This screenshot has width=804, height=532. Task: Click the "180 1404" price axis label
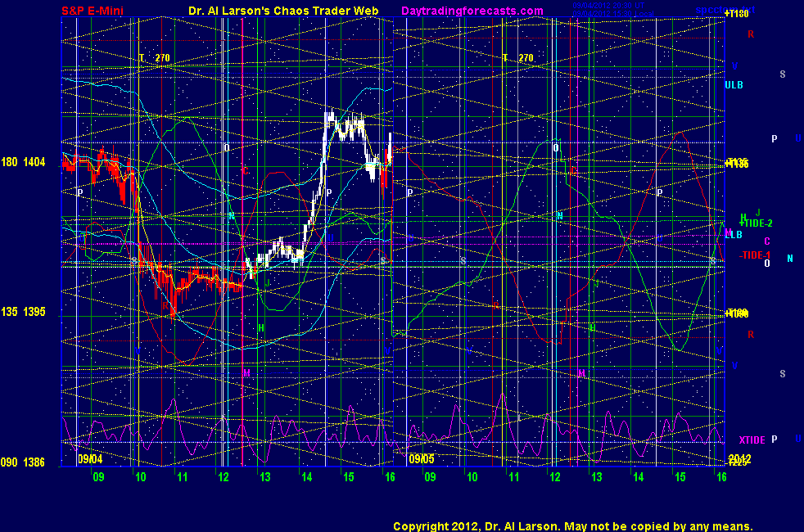click(23, 163)
